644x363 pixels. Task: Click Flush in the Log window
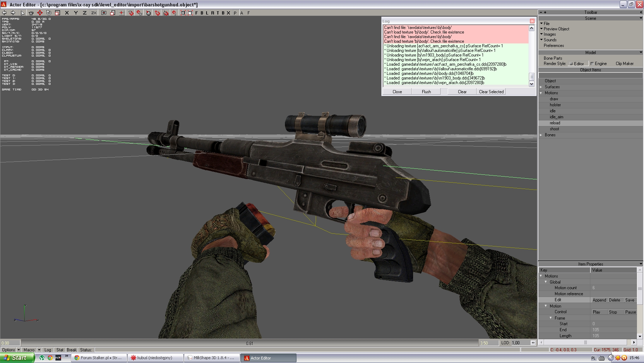point(426,91)
